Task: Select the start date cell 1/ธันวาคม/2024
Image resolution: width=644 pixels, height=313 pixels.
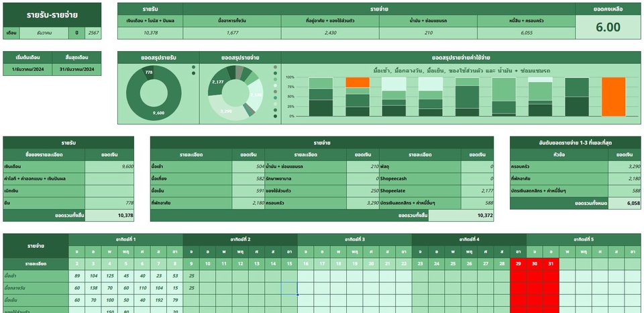Action: (x=27, y=69)
